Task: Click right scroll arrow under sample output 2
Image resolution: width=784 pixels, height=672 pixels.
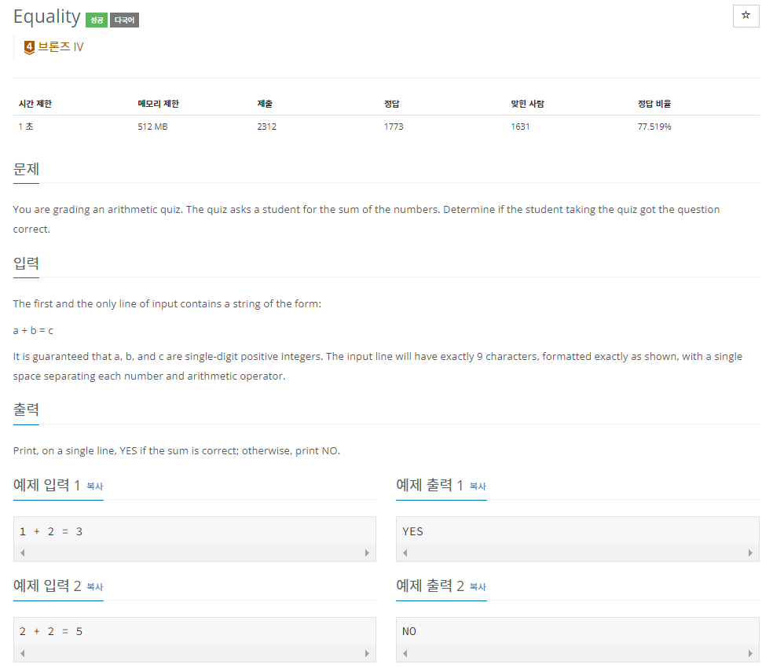Action: [x=750, y=653]
